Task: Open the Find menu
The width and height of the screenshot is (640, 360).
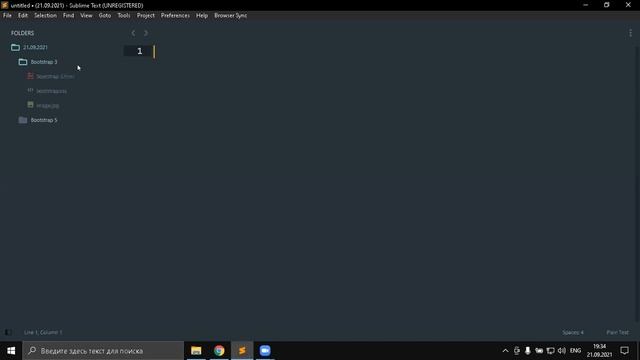Action: [69, 16]
